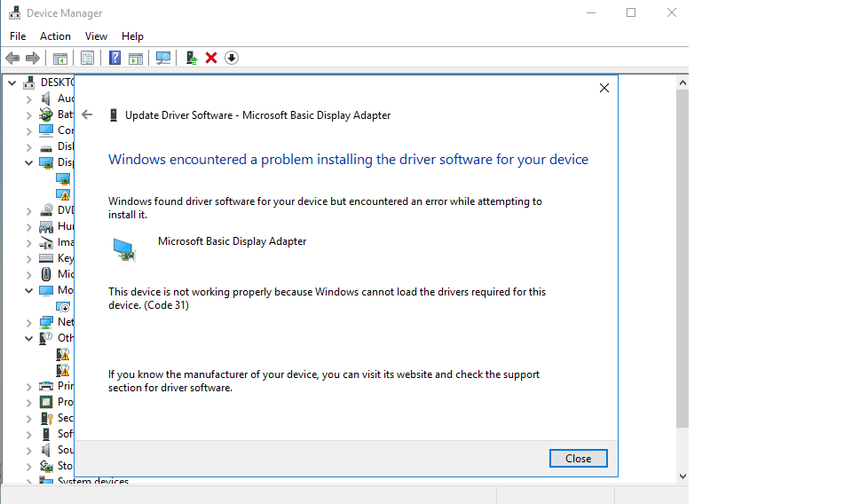852x504 pixels.
Task: Select the Batteries category icon
Action: pos(45,114)
